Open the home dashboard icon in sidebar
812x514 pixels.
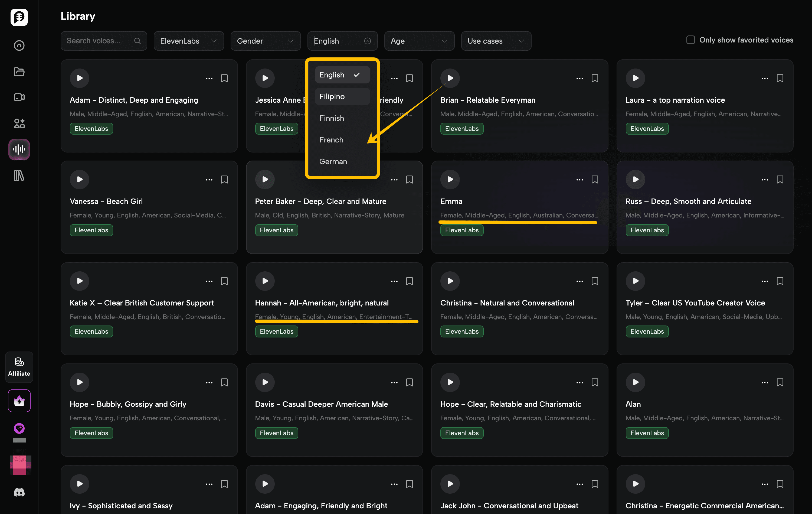(x=19, y=45)
